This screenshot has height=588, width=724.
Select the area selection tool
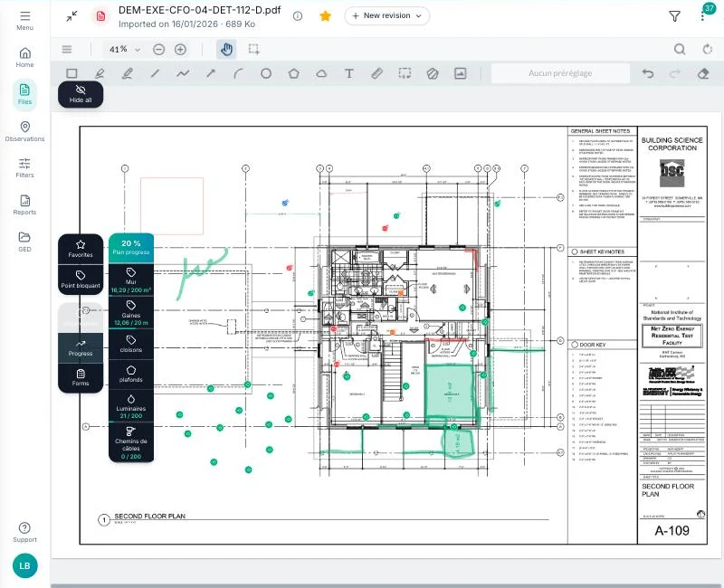coord(254,49)
